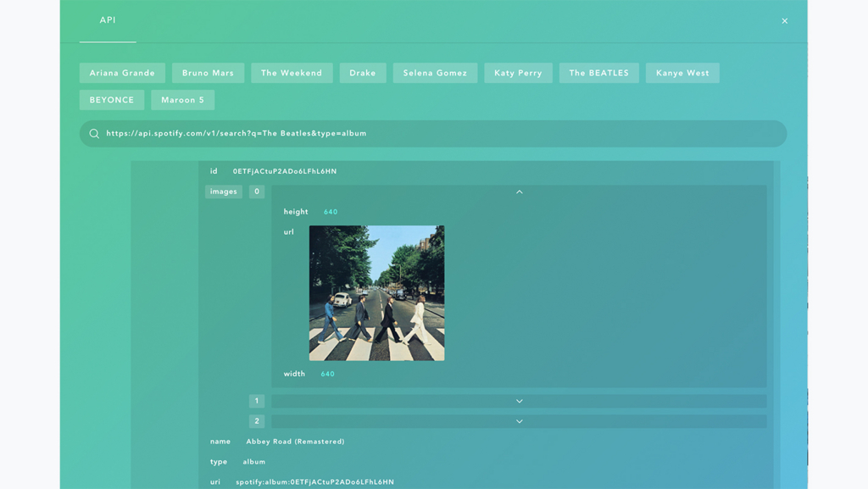Select the height value 640
868x489 pixels.
click(x=331, y=212)
